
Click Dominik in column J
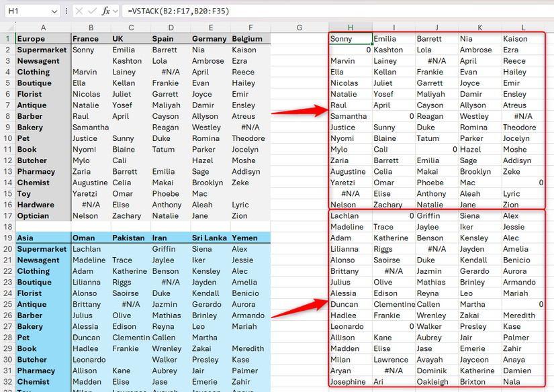pyautogui.click(x=436, y=371)
